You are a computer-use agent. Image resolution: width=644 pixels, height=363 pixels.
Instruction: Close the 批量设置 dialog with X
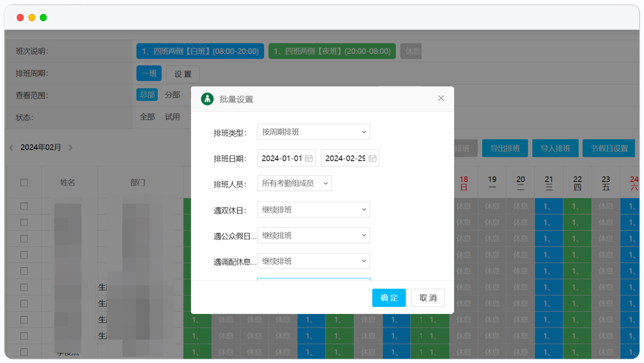pos(441,98)
